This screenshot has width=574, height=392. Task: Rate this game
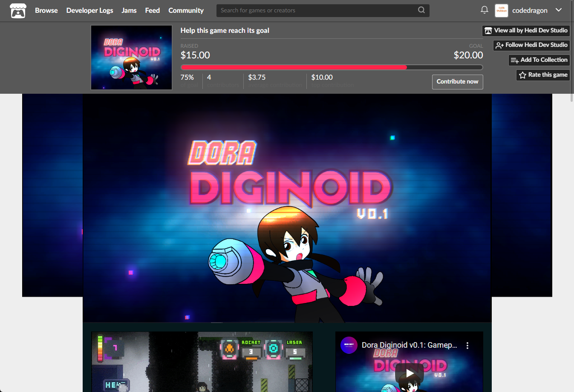(x=543, y=75)
